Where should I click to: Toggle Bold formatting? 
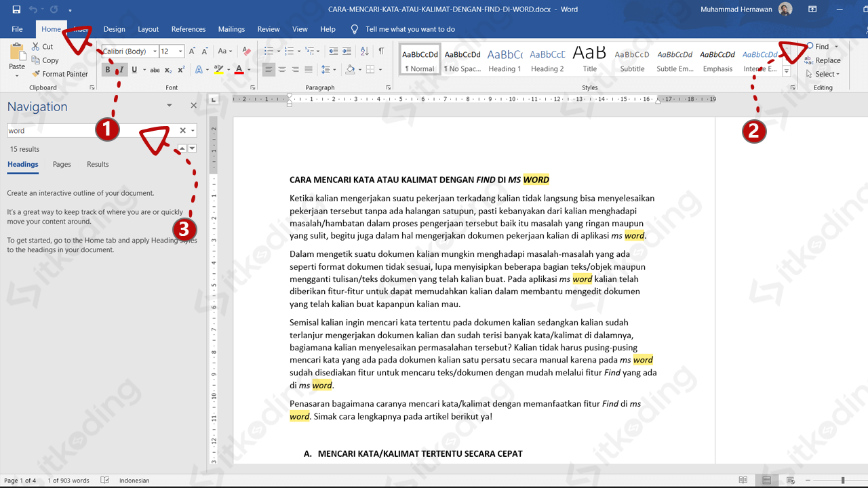click(x=108, y=70)
